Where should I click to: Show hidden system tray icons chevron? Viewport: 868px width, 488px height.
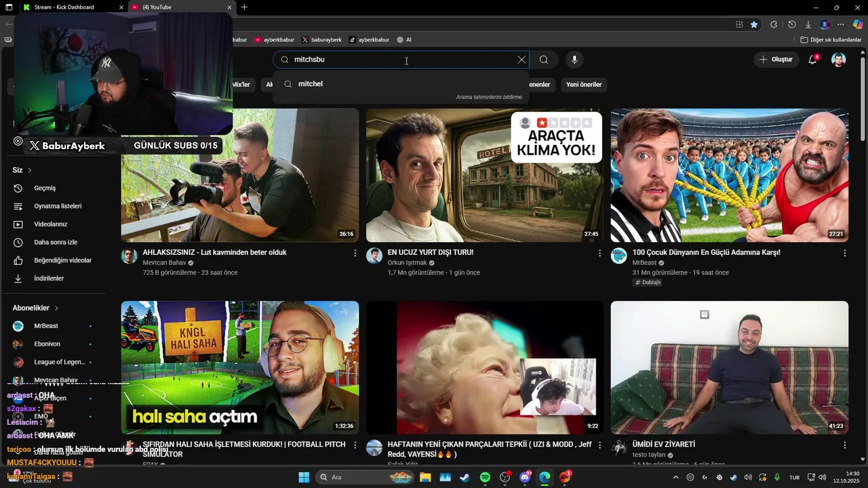(x=675, y=477)
